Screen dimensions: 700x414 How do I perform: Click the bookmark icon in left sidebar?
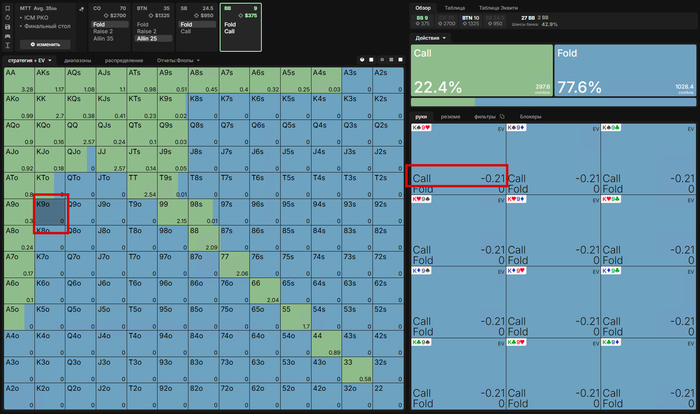8,8
